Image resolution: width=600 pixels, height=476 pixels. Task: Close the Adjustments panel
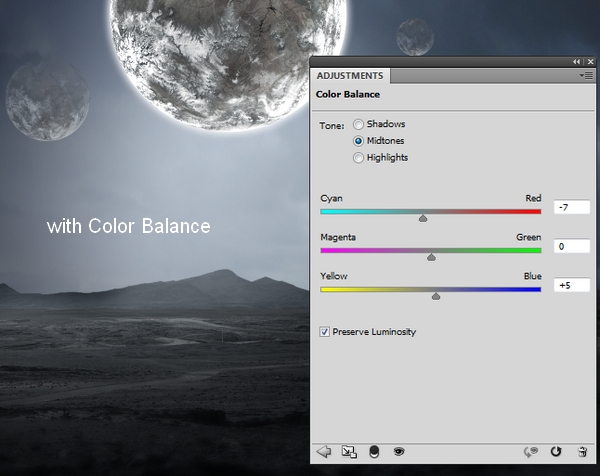click(x=589, y=61)
